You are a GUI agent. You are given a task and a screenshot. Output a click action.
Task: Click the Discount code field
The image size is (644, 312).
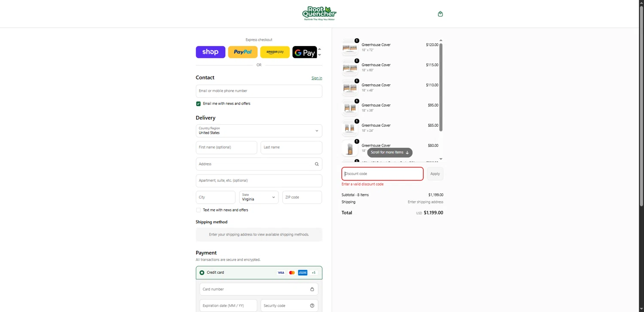(383, 174)
